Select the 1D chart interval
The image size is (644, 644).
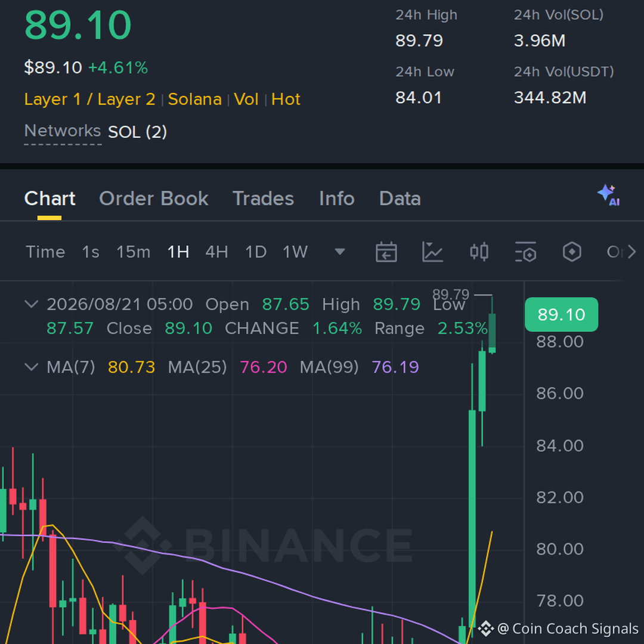[x=256, y=252]
